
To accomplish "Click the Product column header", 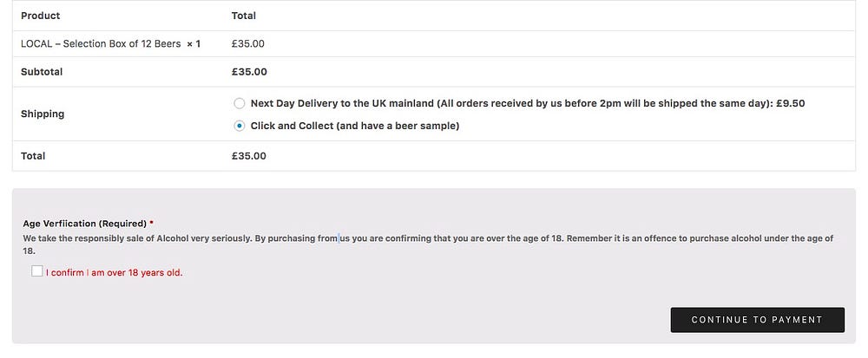I will (40, 16).
